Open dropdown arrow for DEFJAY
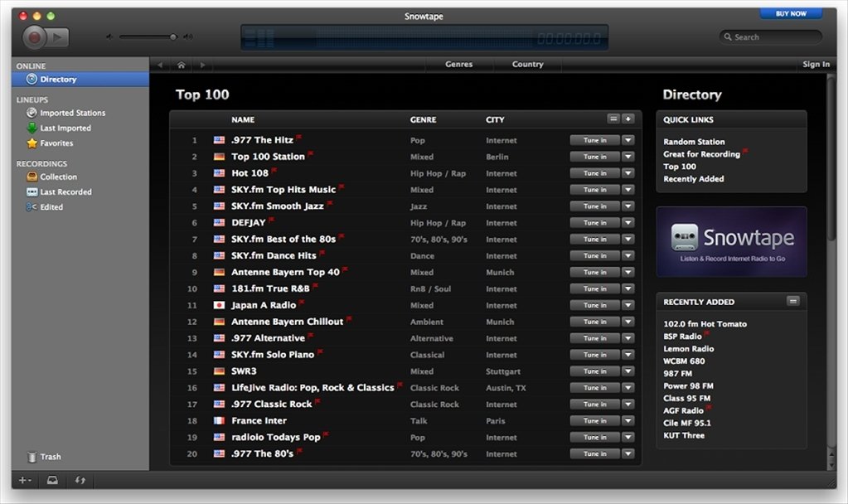 point(628,223)
